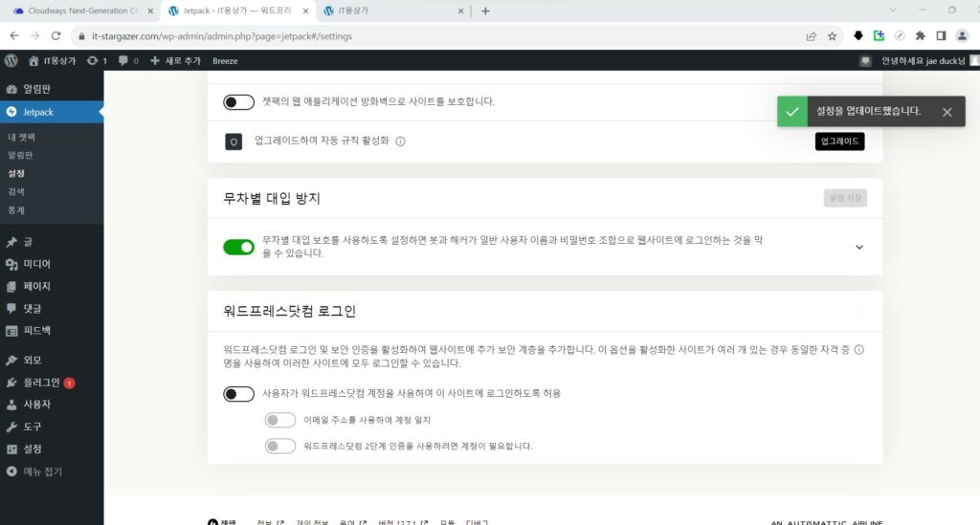Click 설정 저장 button in 무차별 대입 방지
This screenshot has height=525, width=980.
(845, 198)
